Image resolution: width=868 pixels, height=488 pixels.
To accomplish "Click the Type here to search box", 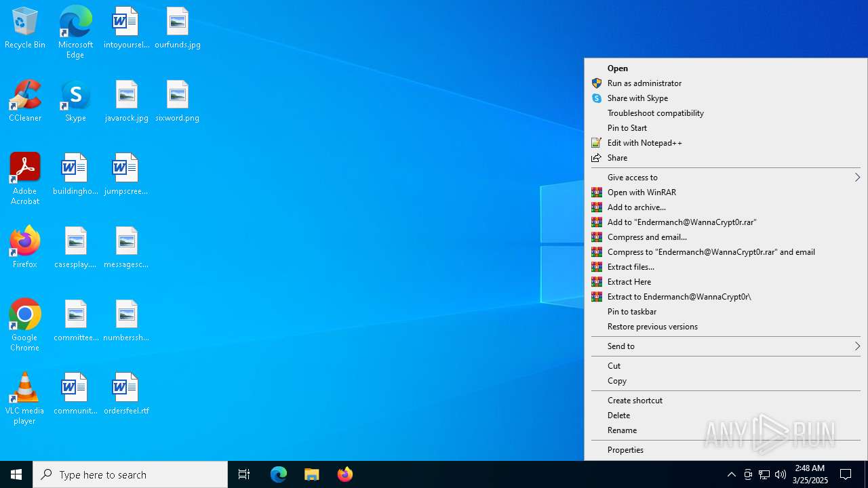I will [130, 474].
